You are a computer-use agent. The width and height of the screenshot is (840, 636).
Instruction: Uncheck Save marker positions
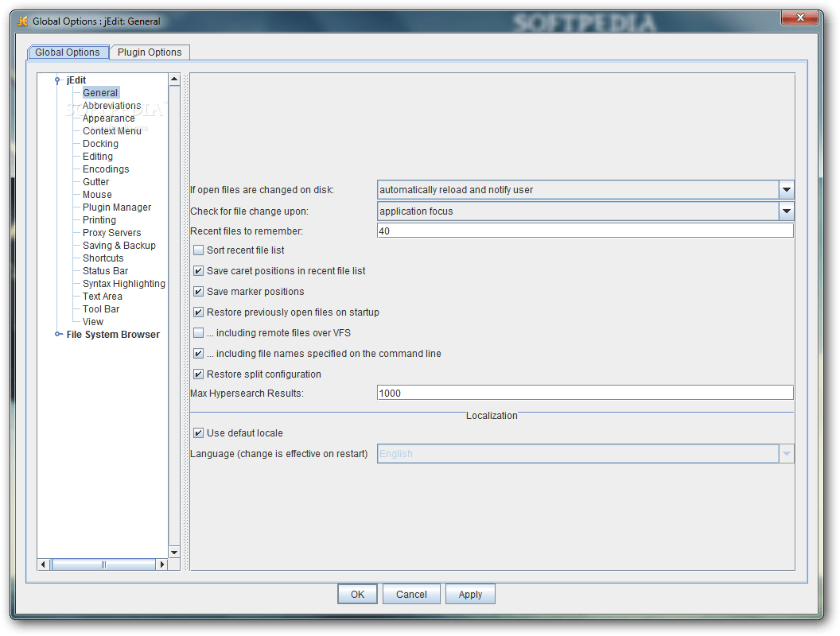(198, 292)
